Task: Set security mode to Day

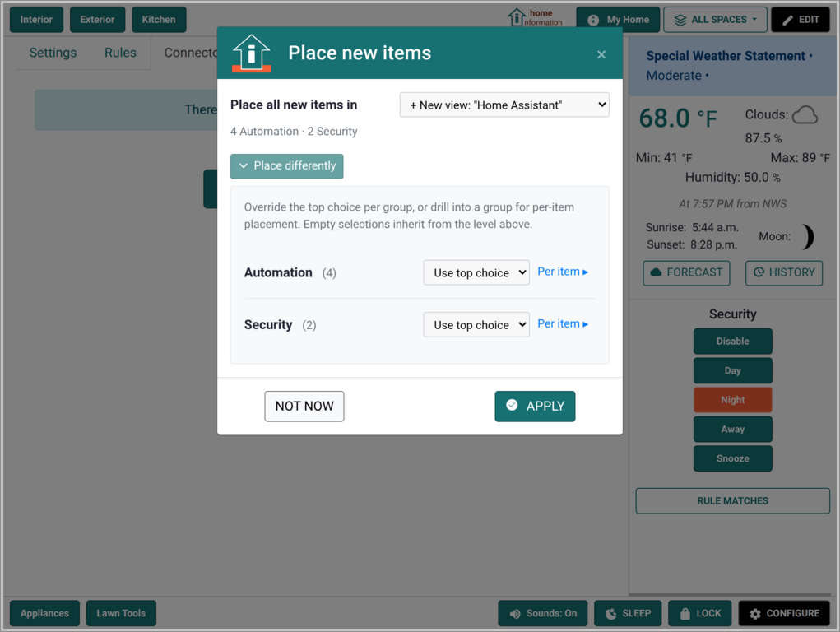Action: coord(732,371)
